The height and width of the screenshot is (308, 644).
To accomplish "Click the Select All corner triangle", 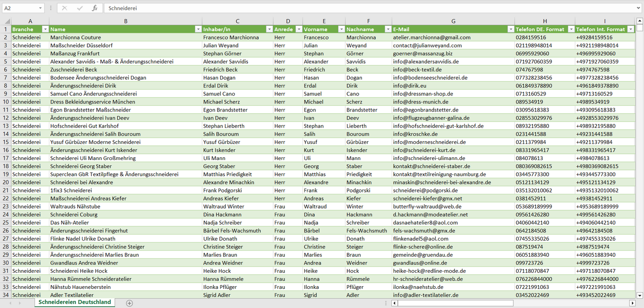I will tap(7, 21).
